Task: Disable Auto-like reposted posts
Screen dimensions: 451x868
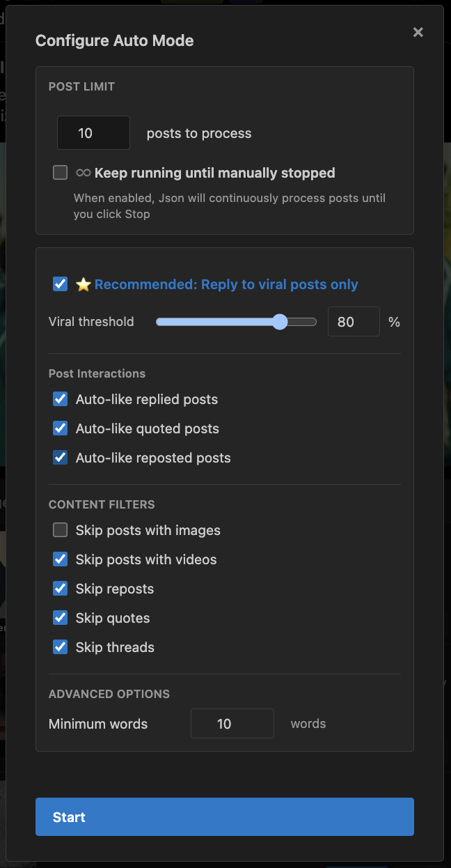Action: pos(60,458)
